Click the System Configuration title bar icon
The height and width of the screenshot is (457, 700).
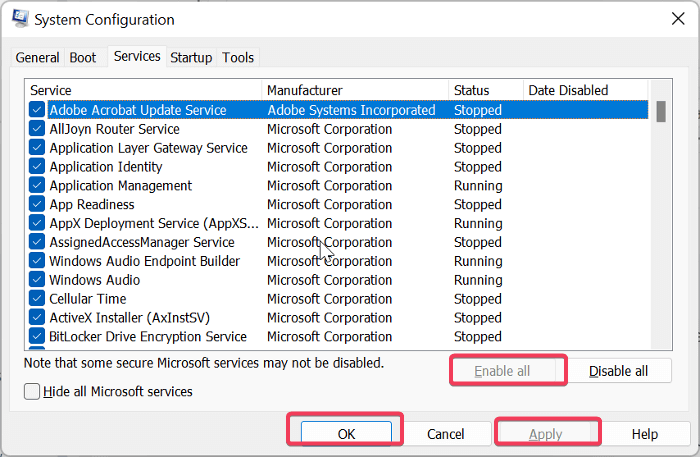tap(17, 19)
